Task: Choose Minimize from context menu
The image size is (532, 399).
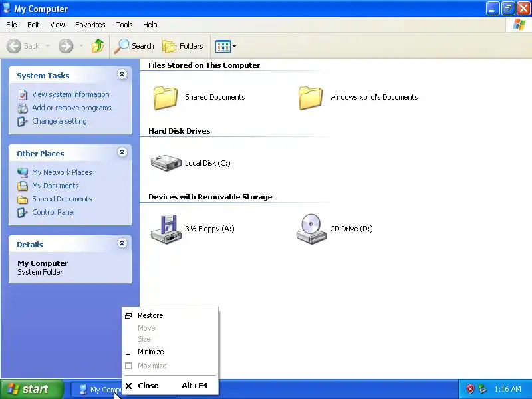Action: (x=170, y=352)
